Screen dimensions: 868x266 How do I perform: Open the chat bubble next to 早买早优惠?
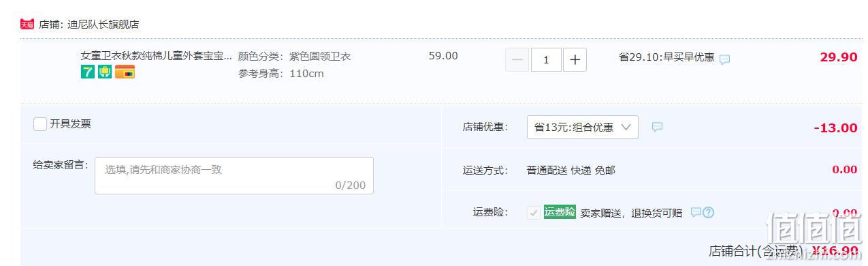(x=725, y=59)
